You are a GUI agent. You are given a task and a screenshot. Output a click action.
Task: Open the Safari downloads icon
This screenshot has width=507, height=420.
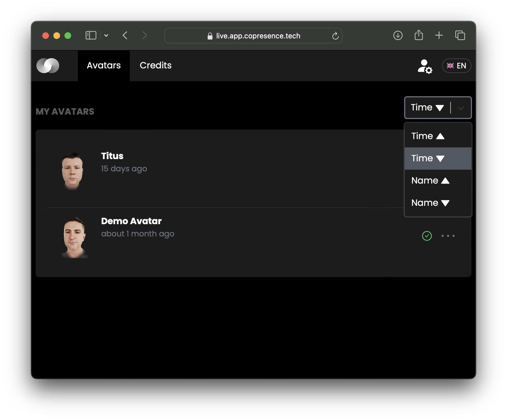click(x=398, y=36)
